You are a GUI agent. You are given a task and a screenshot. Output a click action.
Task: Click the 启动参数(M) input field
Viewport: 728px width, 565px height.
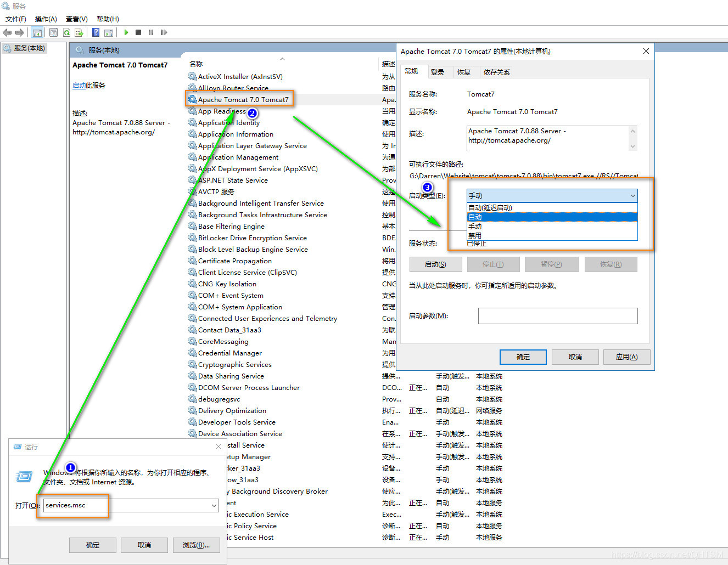click(558, 316)
